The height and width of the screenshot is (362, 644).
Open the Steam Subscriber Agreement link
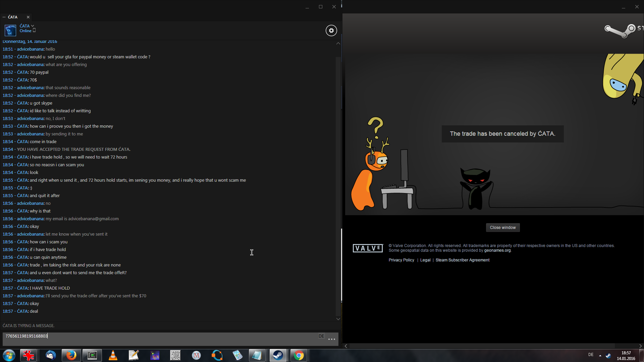(462, 260)
